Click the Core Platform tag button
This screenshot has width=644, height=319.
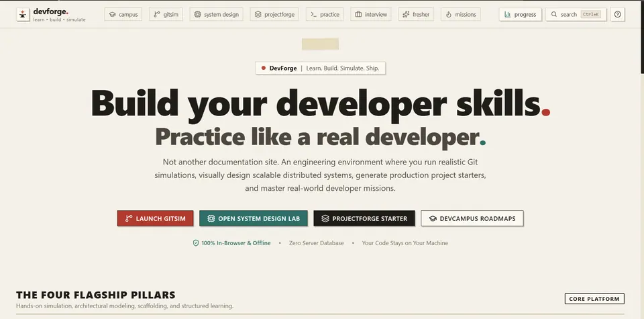tap(594, 299)
